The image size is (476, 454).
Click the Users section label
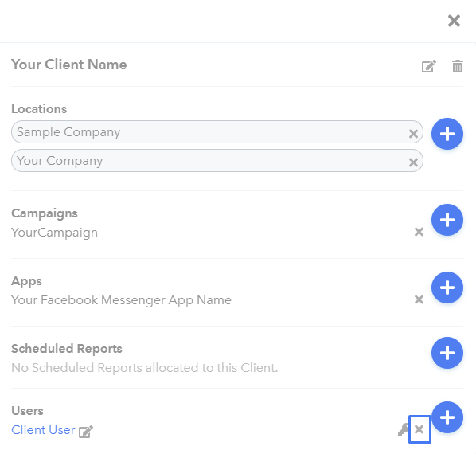click(x=27, y=410)
